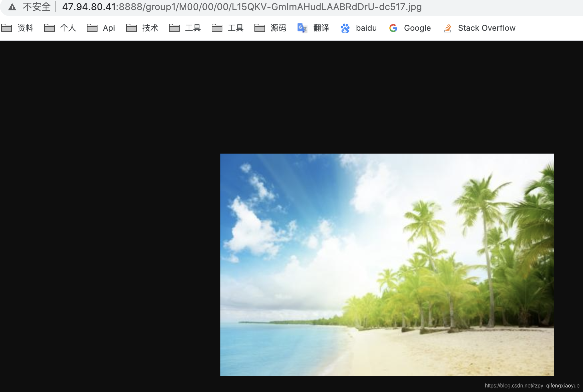This screenshot has height=392, width=583.
Task: Open the blog.csdn.net watermark link
Action: coord(532,385)
